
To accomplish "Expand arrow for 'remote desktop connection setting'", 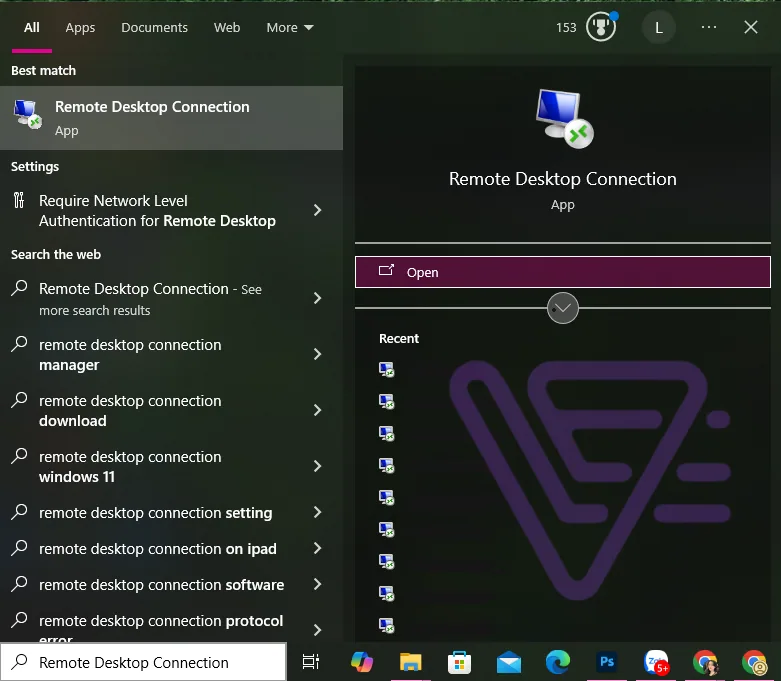I will pos(317,512).
